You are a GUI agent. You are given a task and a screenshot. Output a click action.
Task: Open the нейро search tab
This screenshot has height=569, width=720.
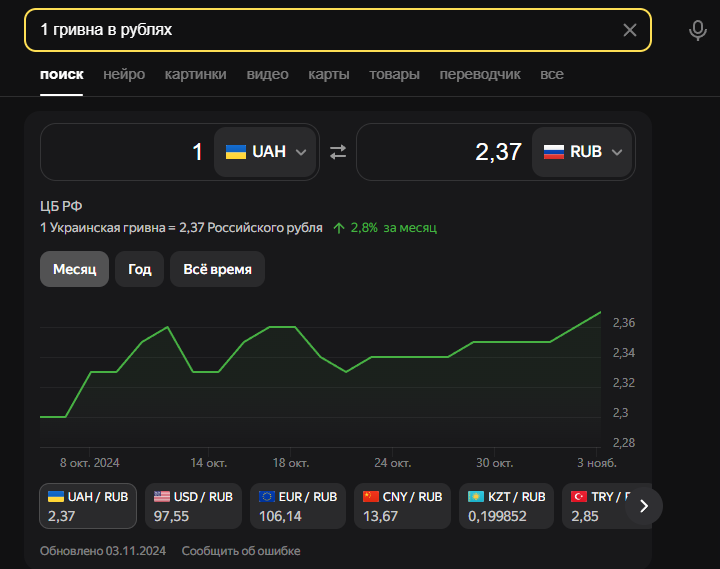pyautogui.click(x=124, y=74)
